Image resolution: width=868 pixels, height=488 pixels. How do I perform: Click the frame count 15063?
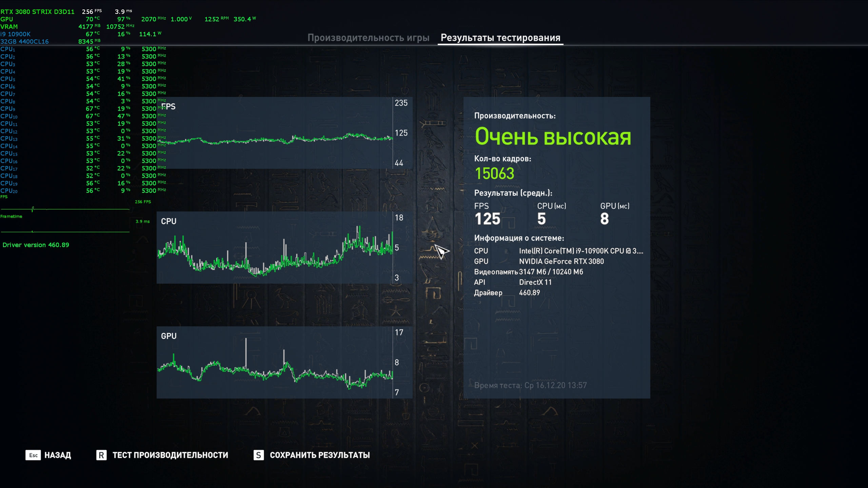click(494, 174)
